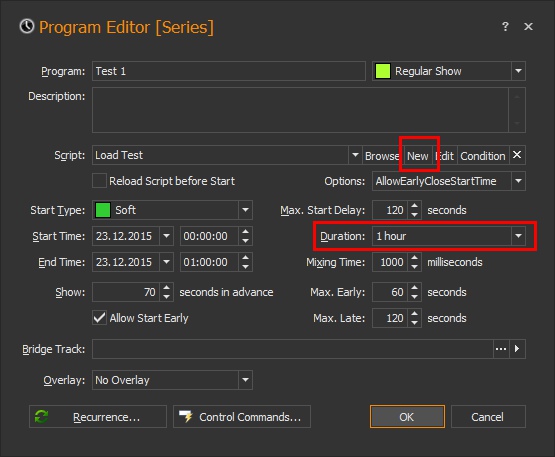Viewport: 555px width, 457px height.
Task: Confirm with the OK button
Action: tap(407, 417)
